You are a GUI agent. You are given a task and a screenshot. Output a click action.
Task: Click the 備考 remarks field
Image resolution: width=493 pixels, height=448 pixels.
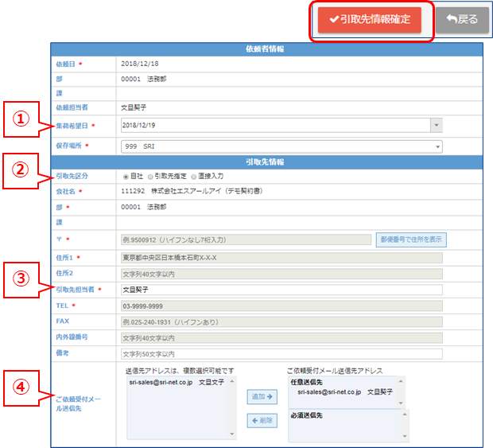tap(281, 353)
